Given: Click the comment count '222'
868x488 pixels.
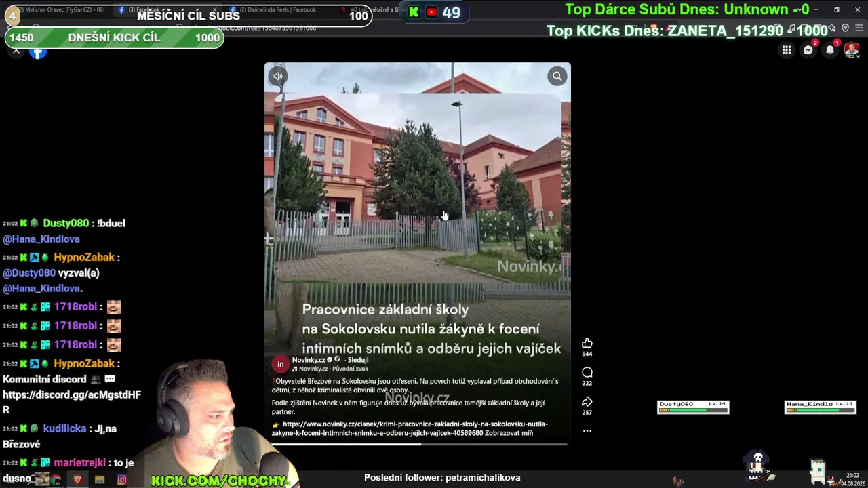Looking at the screenshot, I should click(x=587, y=383).
